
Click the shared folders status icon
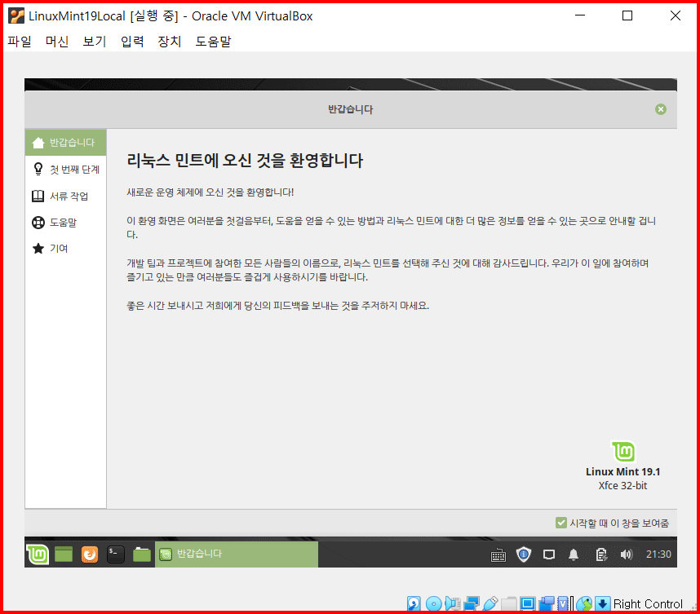[509, 604]
